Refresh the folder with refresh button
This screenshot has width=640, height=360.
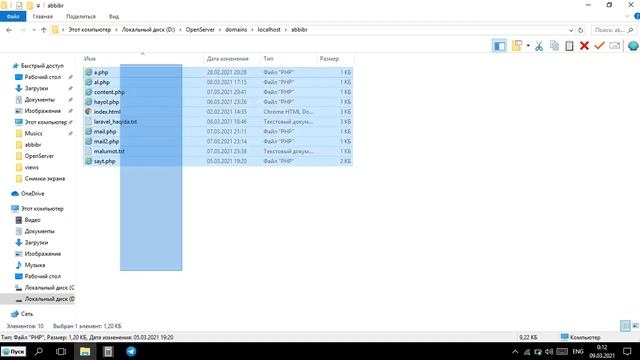[x=580, y=30]
